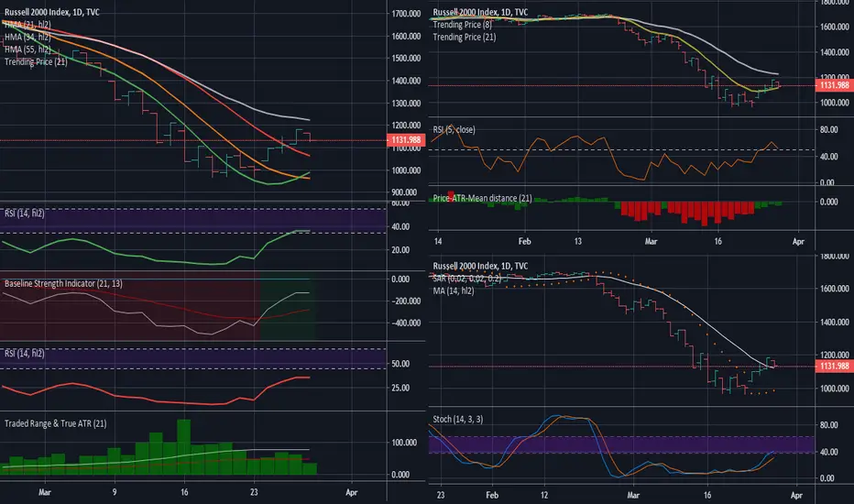Click the 1131.988 price tag on bottom-right chart
The image size is (854, 504).
pyautogui.click(x=835, y=367)
